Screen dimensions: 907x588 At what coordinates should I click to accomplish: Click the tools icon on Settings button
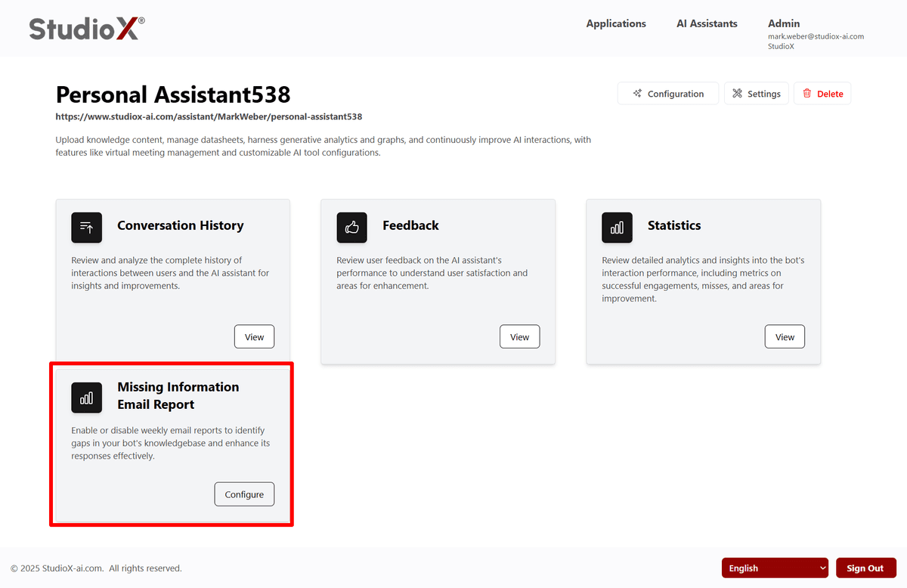point(738,94)
